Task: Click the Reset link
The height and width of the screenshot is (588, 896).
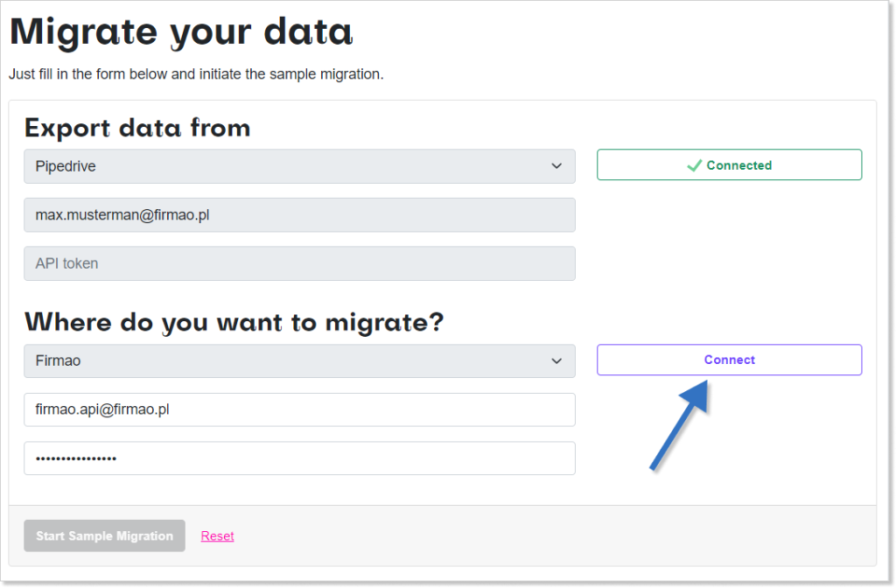Action: pyautogui.click(x=217, y=536)
